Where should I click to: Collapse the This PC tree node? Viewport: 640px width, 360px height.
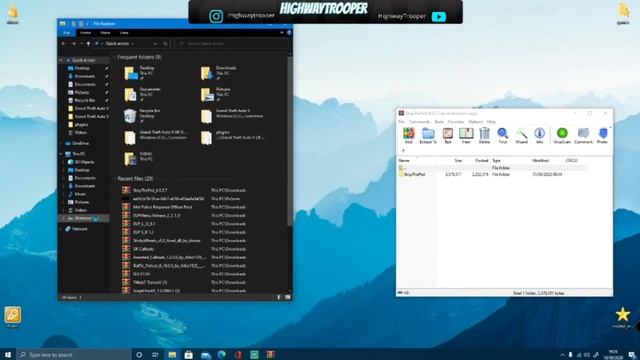coord(61,154)
